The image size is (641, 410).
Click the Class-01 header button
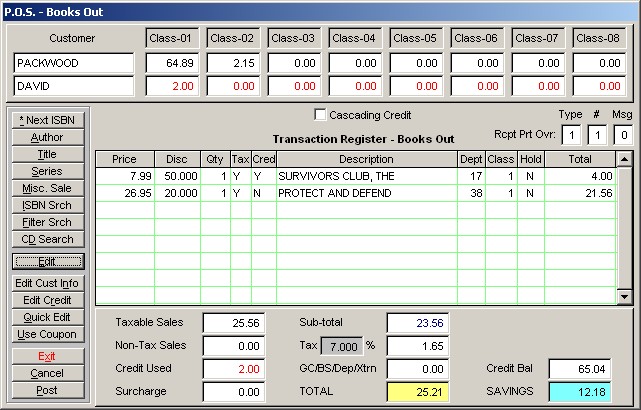(172, 38)
